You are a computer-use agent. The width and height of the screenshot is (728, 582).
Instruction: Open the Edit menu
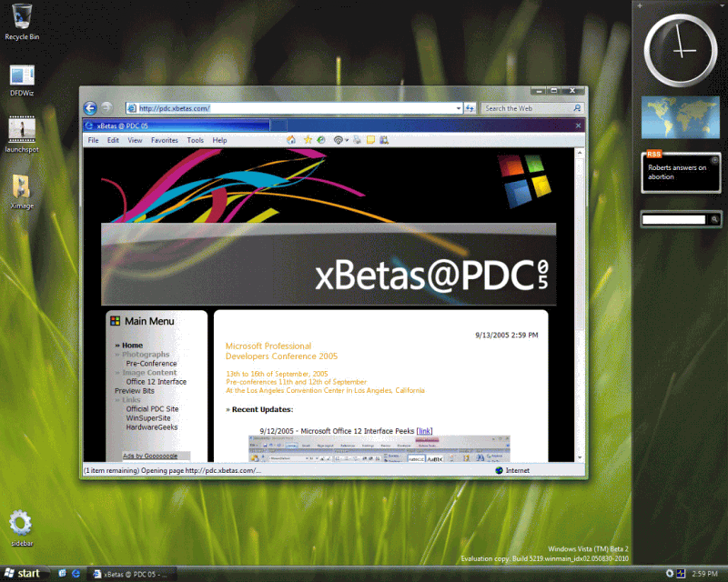[x=113, y=140]
